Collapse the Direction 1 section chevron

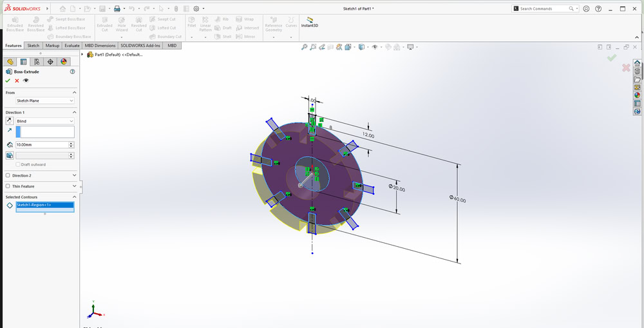[x=74, y=112]
